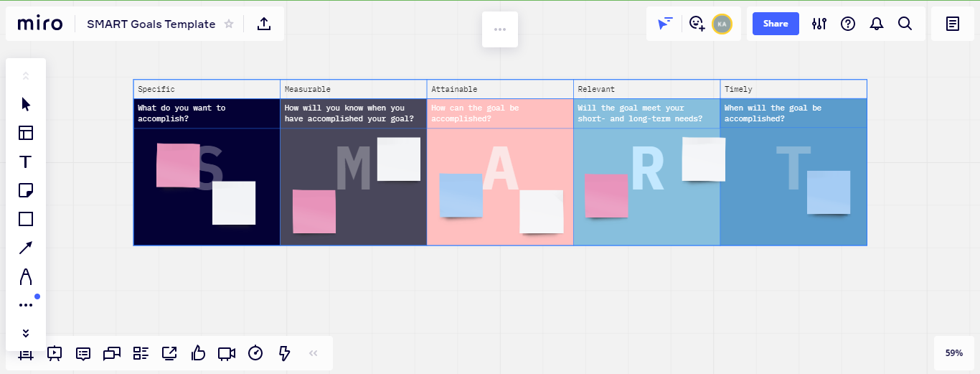Viewport: 980px width, 374px height.
Task: Click 'When will the goal be accomplished?' text
Action: (x=773, y=113)
